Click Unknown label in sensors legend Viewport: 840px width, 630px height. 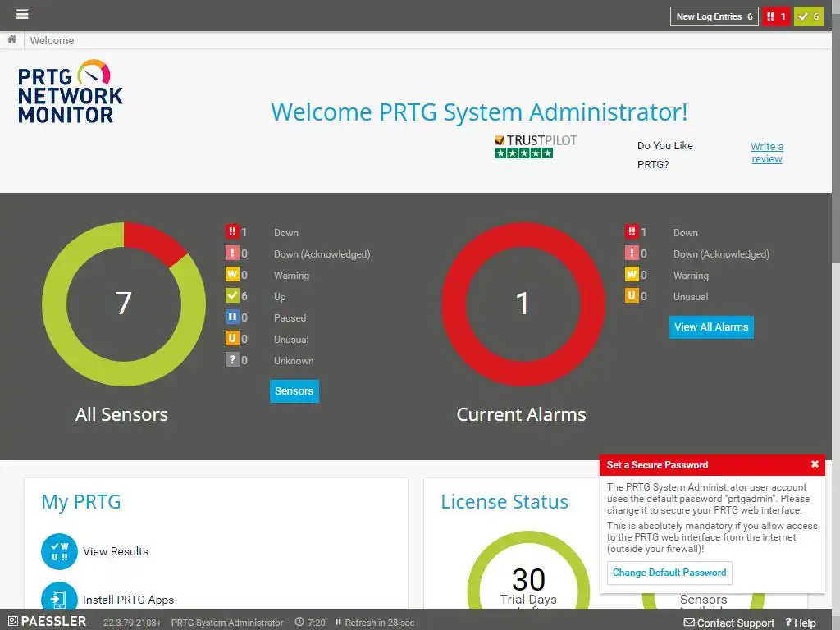pyautogui.click(x=294, y=361)
